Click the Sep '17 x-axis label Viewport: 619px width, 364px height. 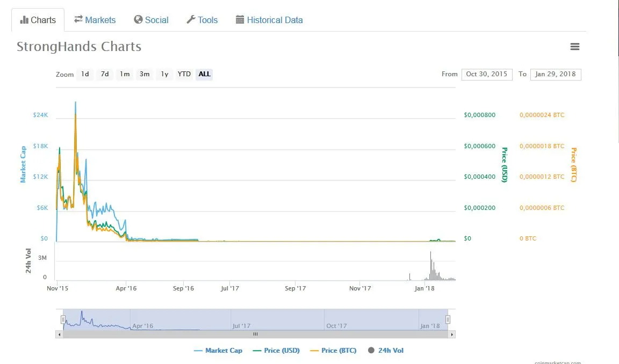296,288
